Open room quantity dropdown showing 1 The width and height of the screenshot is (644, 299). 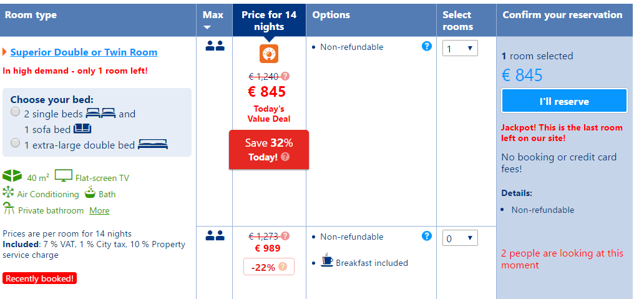click(x=460, y=49)
